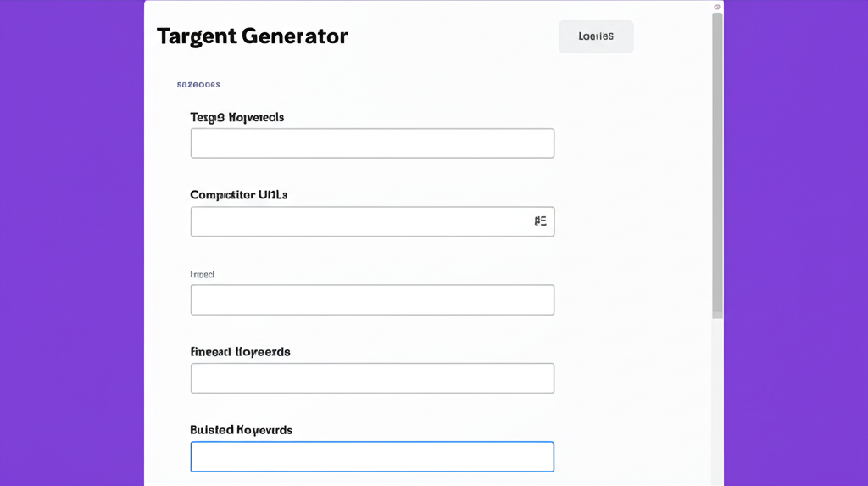Click the tiny circle icon at top-right corner

pyautogui.click(x=717, y=7)
